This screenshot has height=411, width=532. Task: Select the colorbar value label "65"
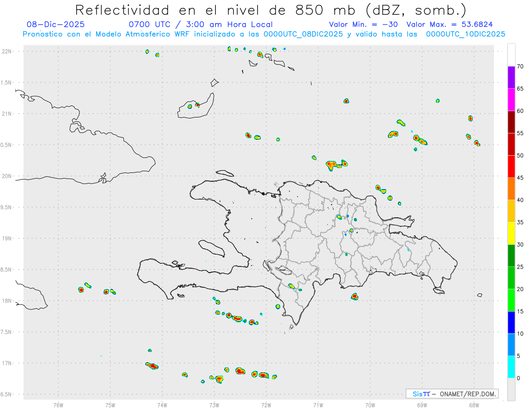pos(520,89)
